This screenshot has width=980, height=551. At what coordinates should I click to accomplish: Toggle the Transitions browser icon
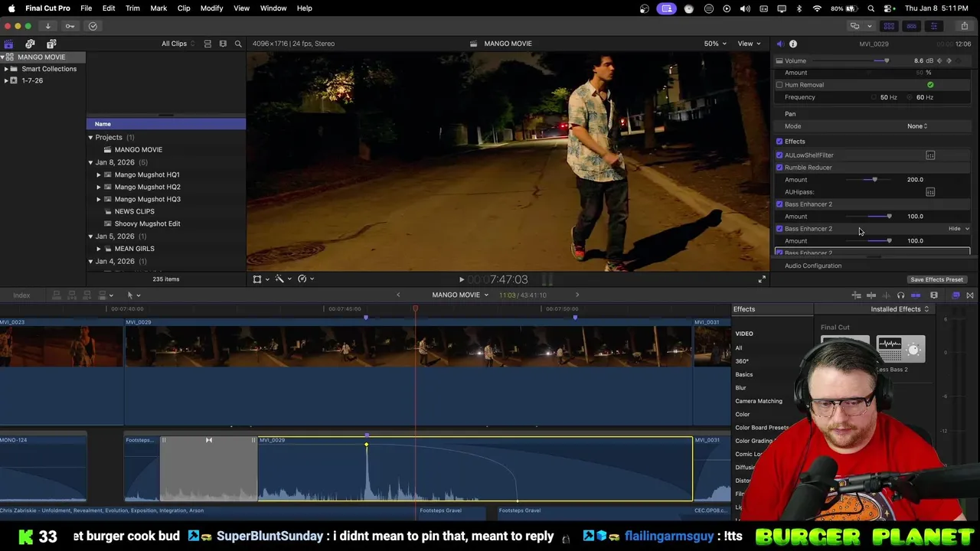coord(970,295)
